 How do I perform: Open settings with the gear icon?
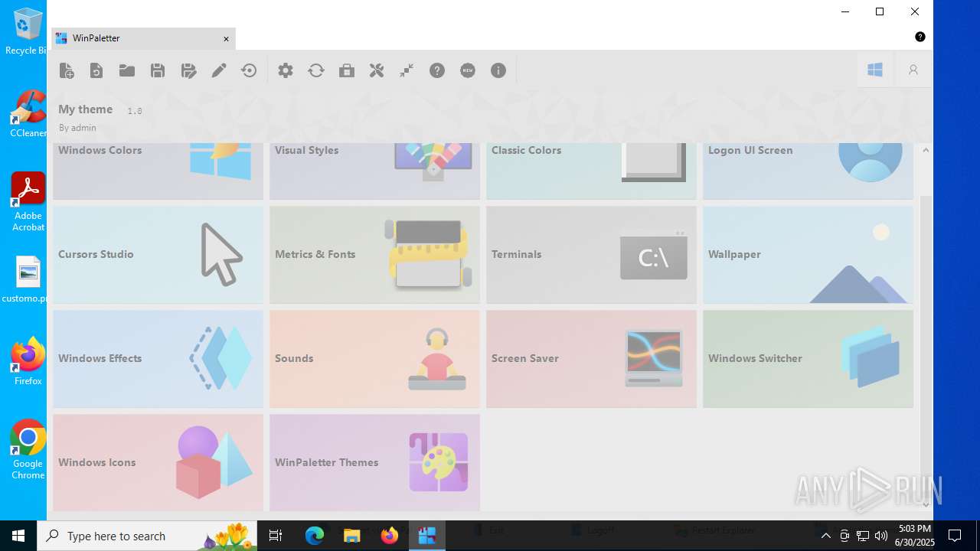tap(286, 70)
